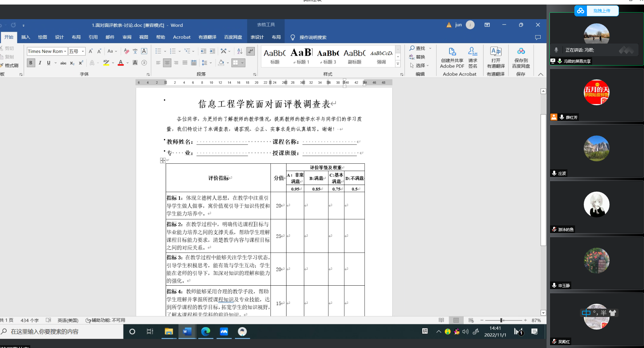Toggle italic formatting
Image resolution: width=644 pixels, height=348 pixels.
point(40,63)
